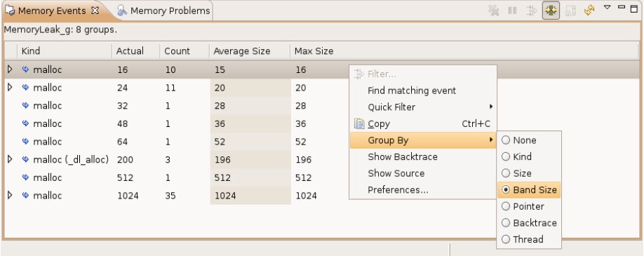Click the Copy icon in context menu
Image resolution: width=644 pixels, height=256 pixels.
359,123
